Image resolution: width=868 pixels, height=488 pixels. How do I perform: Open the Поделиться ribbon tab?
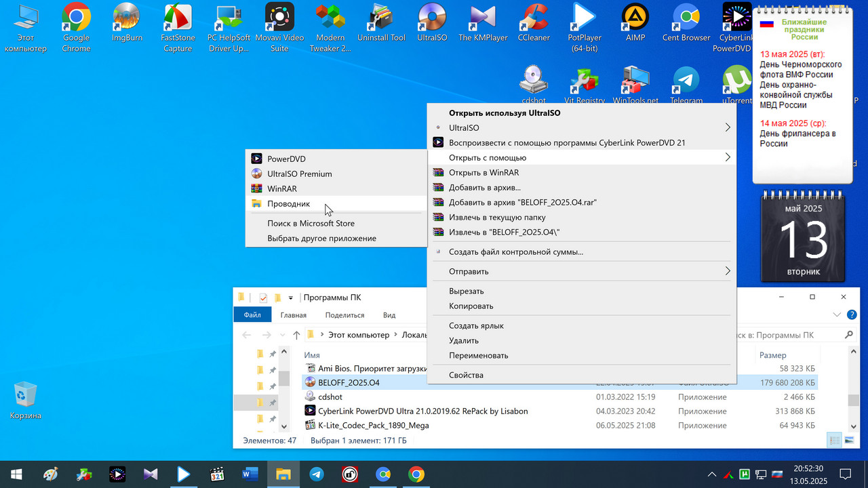344,315
